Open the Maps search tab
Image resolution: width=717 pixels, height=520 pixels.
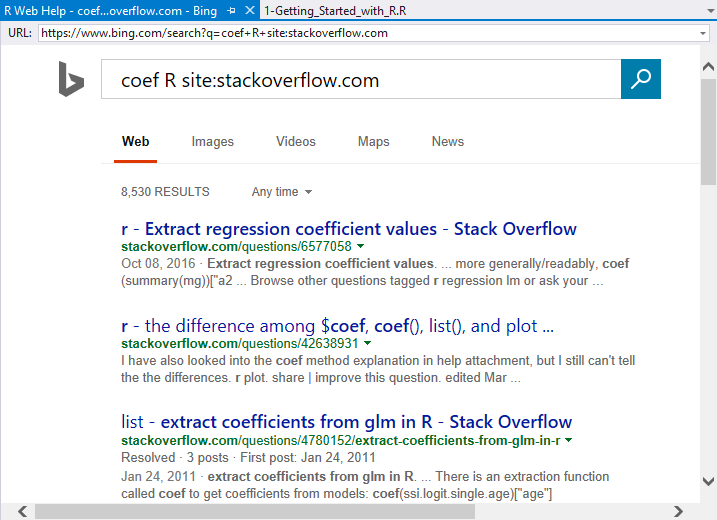374,142
